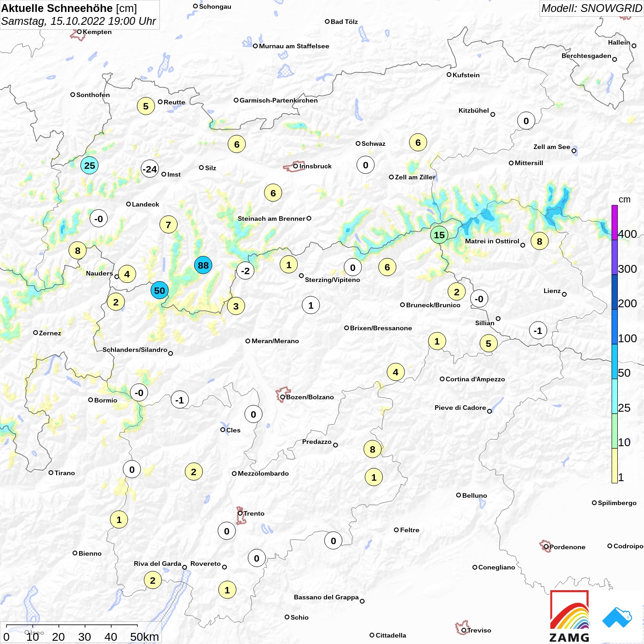Click the Zernez town label
This screenshot has height=644, width=644.
coord(50,333)
